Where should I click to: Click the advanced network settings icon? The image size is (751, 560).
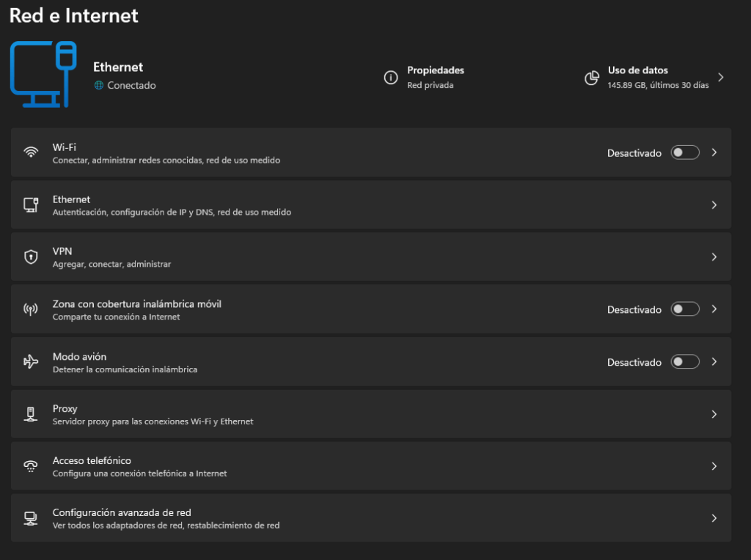pos(31,518)
